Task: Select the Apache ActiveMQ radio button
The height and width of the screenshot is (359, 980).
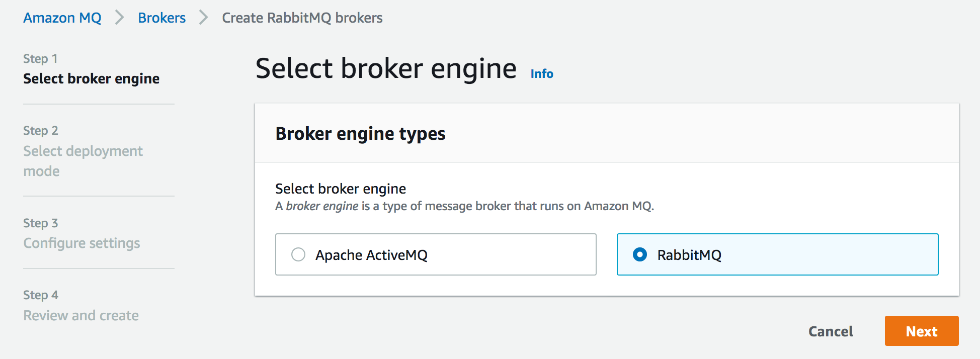Action: click(298, 254)
